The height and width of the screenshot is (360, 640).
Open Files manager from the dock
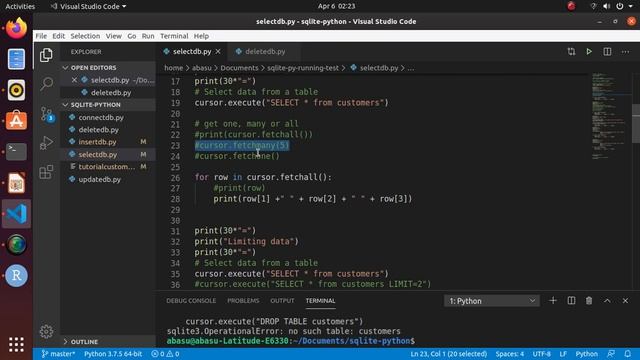pos(16,59)
